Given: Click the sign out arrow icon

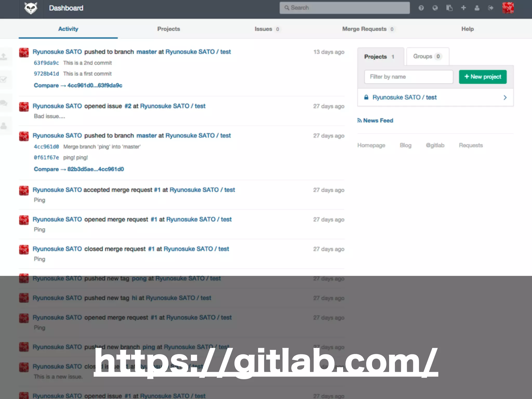Looking at the screenshot, I should [491, 8].
